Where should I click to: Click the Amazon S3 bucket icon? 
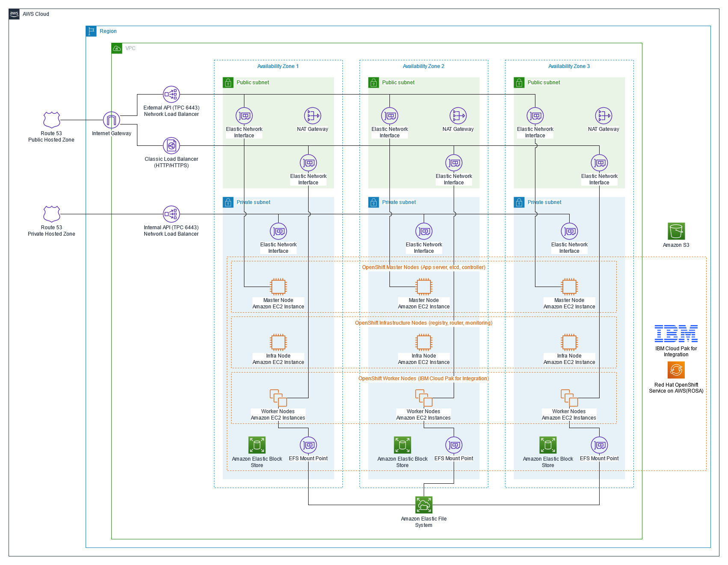click(x=676, y=232)
